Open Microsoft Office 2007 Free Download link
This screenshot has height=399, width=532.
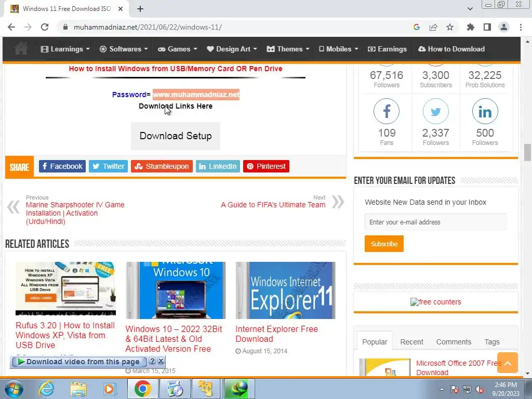[458, 368]
